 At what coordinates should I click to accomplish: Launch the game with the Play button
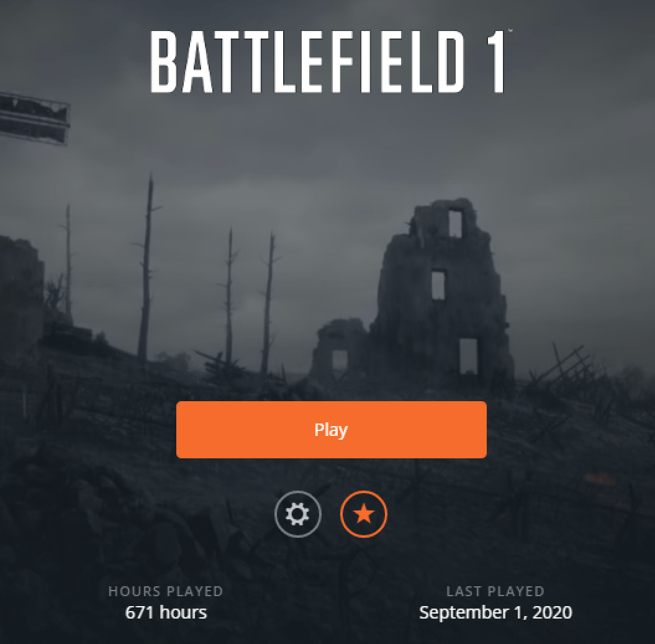(x=332, y=430)
